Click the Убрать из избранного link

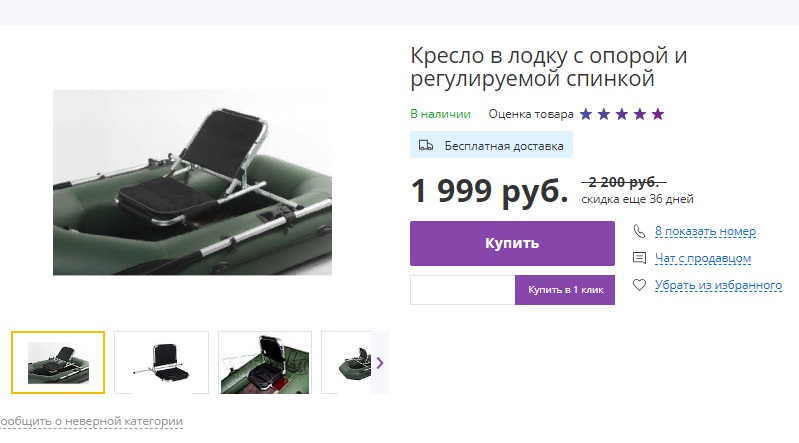[718, 285]
